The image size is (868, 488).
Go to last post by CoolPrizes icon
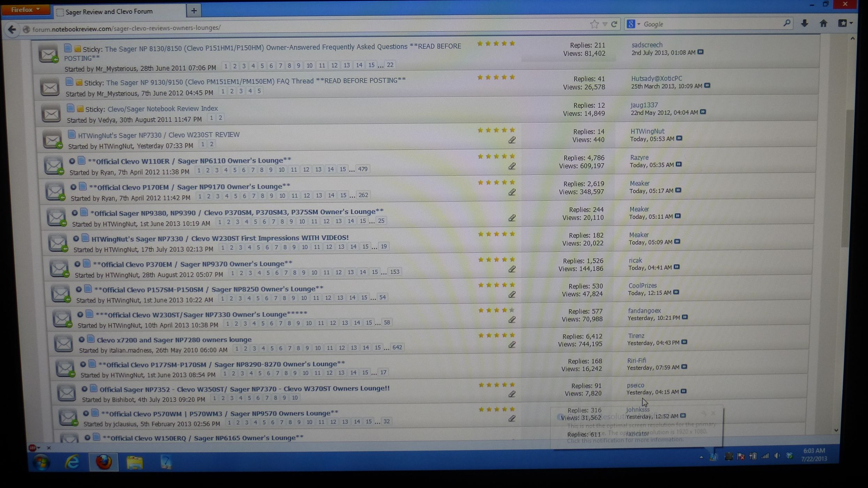(676, 292)
